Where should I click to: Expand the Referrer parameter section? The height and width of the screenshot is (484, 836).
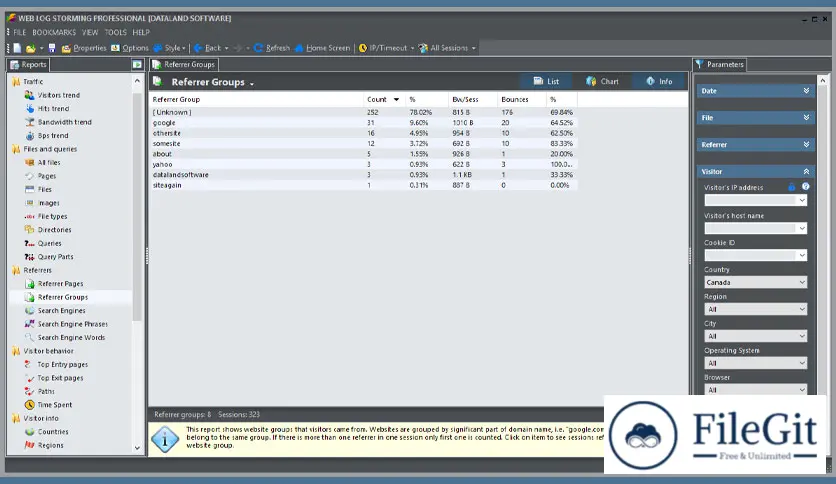tap(755, 144)
